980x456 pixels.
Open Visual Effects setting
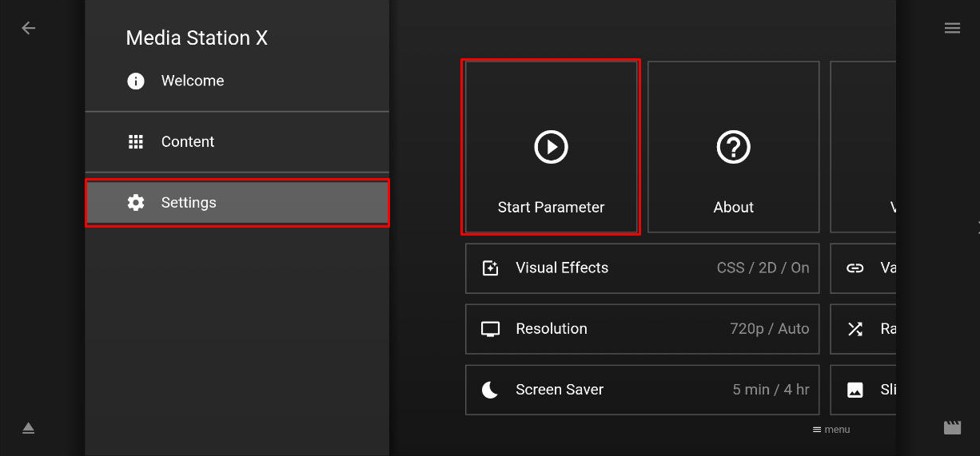point(642,268)
